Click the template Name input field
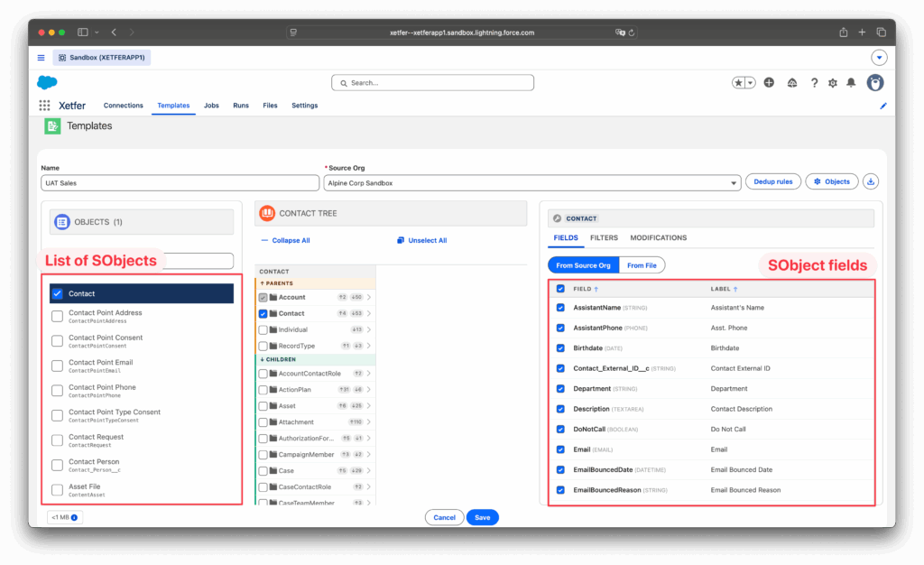Viewport: 924px width, 565px height. click(180, 183)
